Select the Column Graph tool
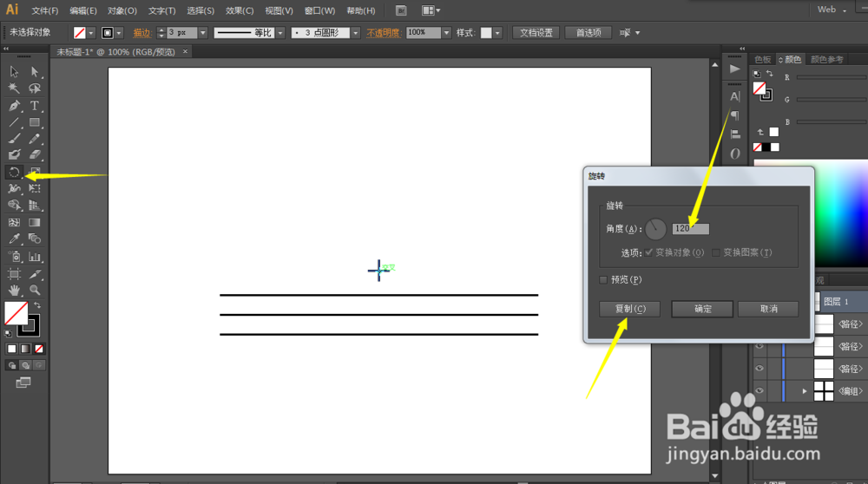The height and width of the screenshot is (484, 868). click(x=35, y=257)
